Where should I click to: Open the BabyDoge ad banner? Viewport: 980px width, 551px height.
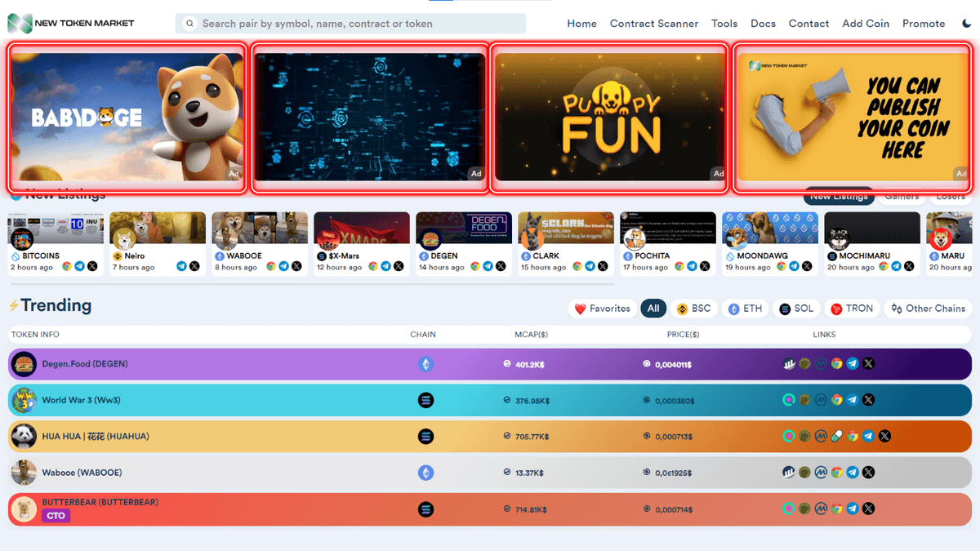[x=127, y=118]
